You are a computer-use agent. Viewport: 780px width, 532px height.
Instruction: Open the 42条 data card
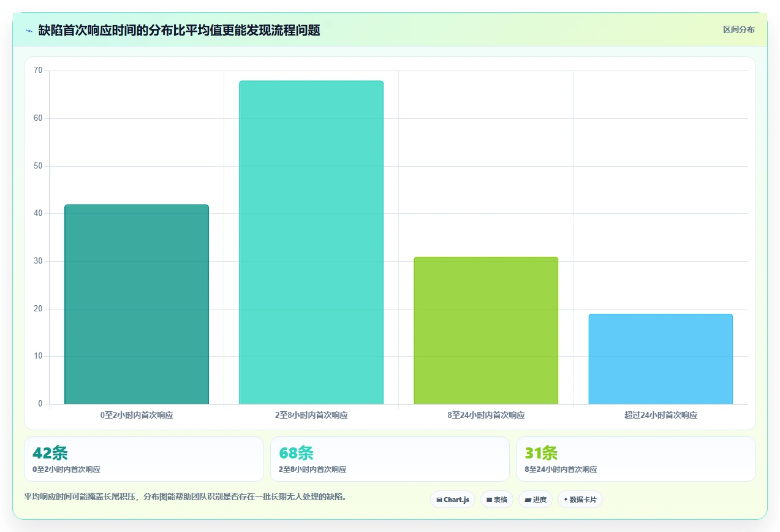(144, 459)
